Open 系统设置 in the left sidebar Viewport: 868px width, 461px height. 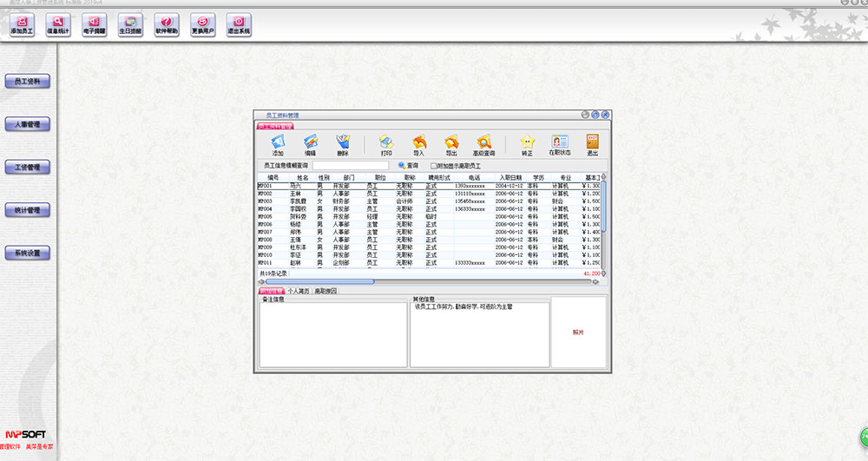[x=28, y=254]
